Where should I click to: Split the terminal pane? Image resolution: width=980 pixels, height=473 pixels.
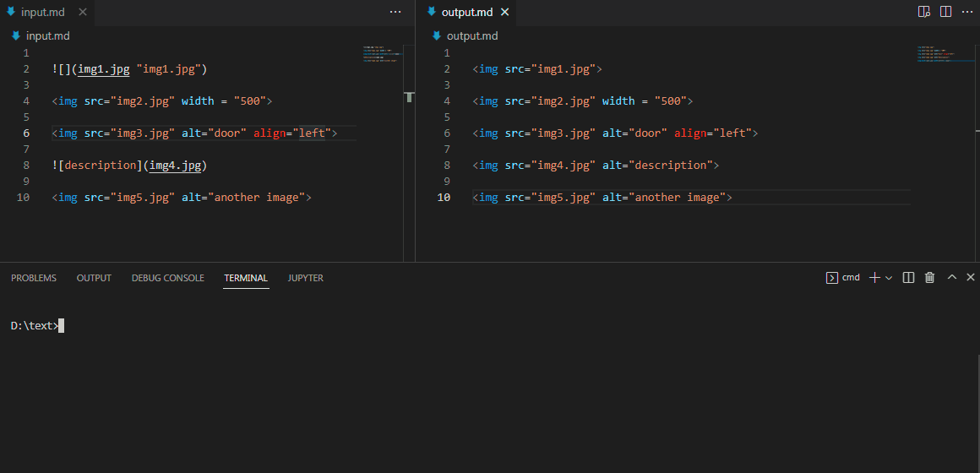click(909, 277)
